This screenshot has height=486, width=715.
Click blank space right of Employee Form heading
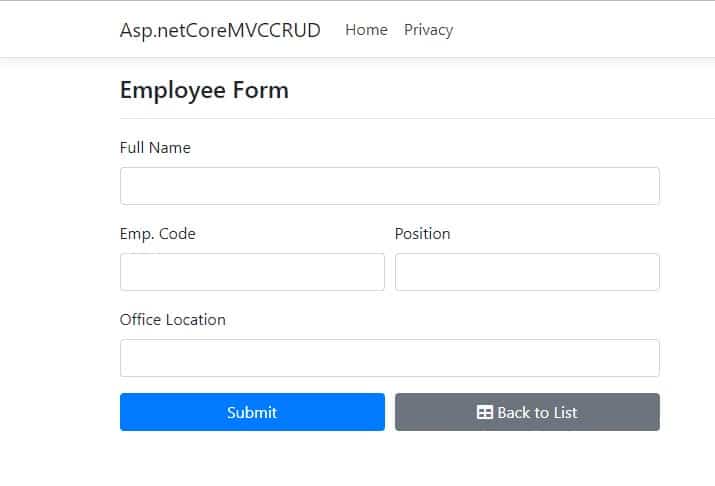point(500,90)
